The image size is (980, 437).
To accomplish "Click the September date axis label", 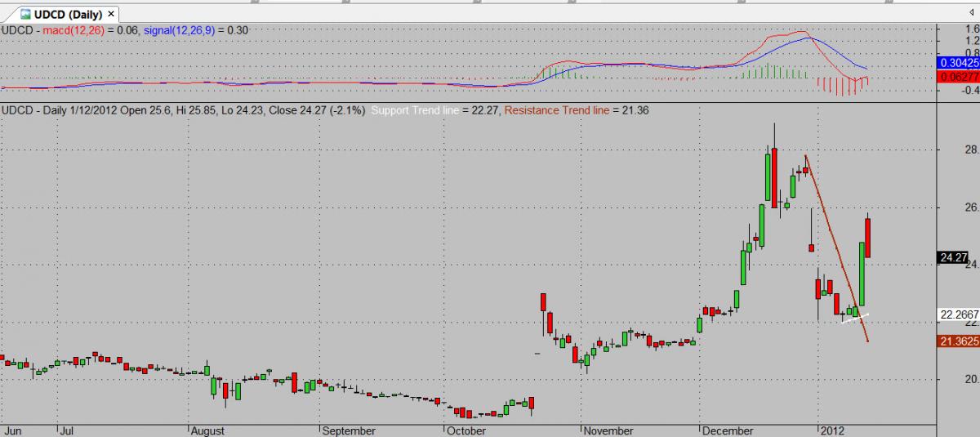I will click(x=349, y=430).
